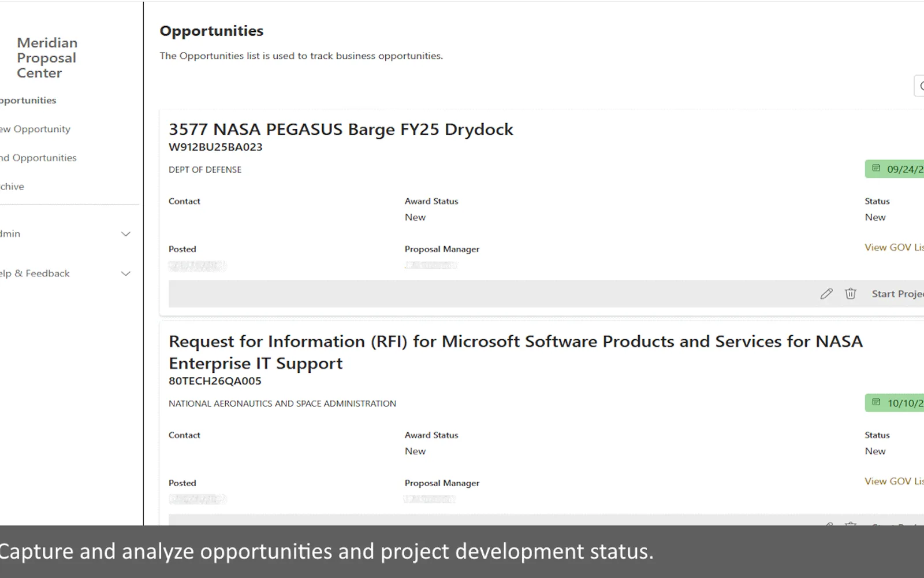Open the Opportunities sidebar item
This screenshot has width=924, height=578.
pos(28,101)
